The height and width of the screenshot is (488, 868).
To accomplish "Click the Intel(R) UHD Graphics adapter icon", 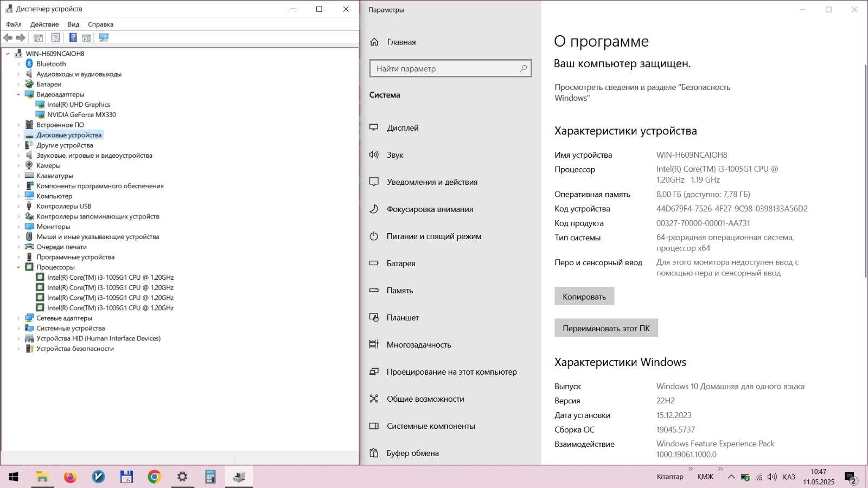I will [40, 105].
